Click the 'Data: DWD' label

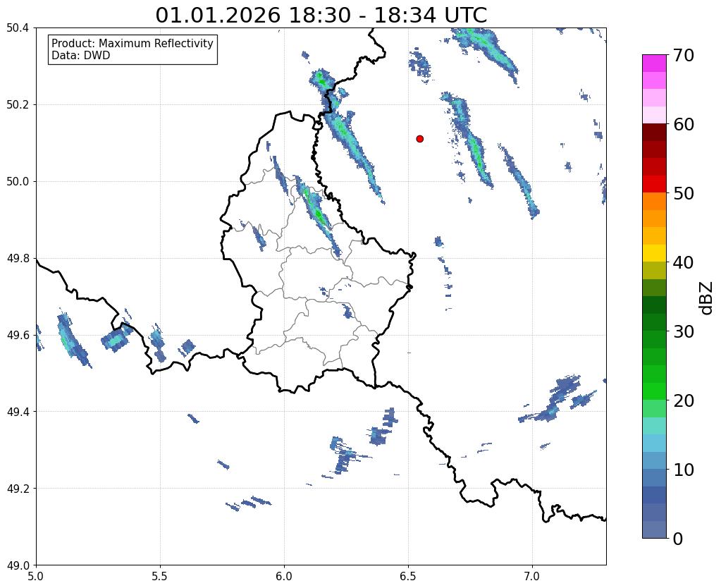pyautogui.click(x=81, y=56)
